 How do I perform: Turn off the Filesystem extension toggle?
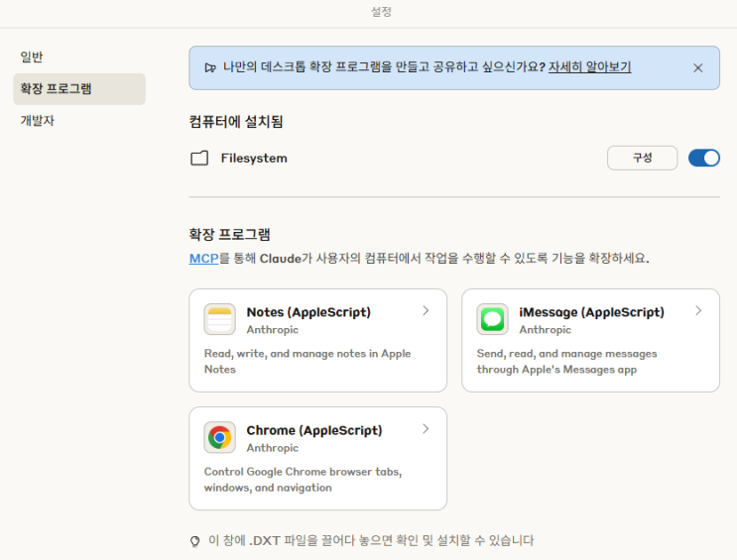[x=703, y=158]
